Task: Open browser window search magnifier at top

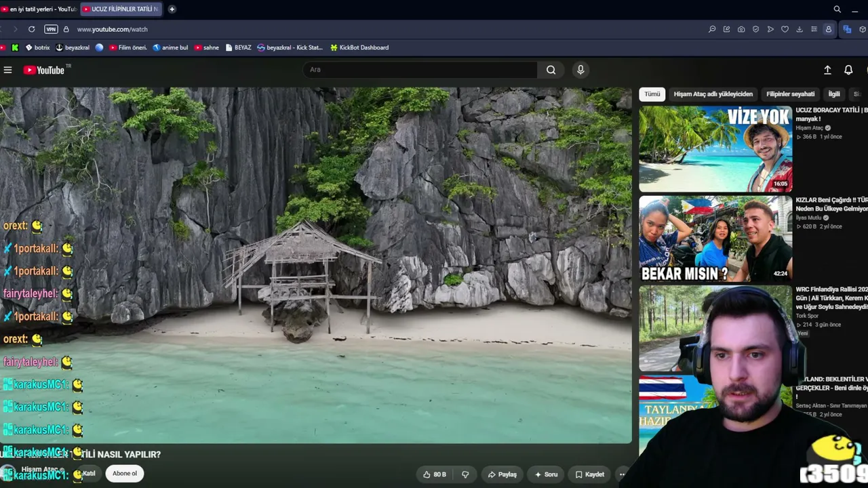Action: point(837,9)
